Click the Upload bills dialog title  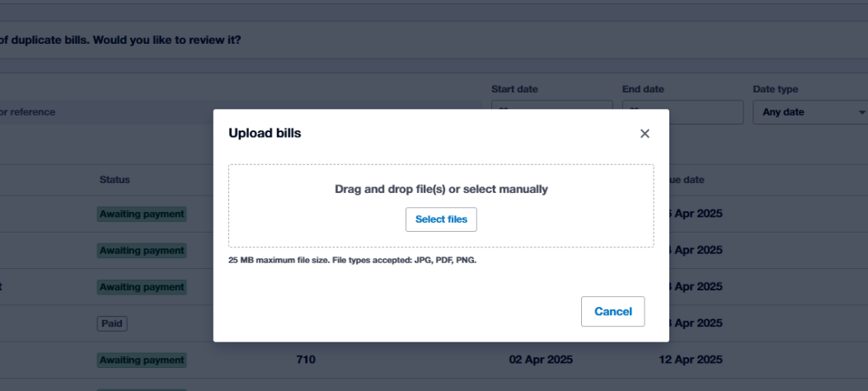click(265, 134)
